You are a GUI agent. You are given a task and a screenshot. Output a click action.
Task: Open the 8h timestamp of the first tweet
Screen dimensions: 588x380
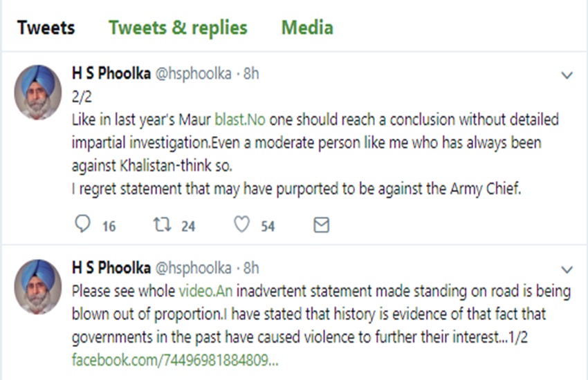(251, 73)
